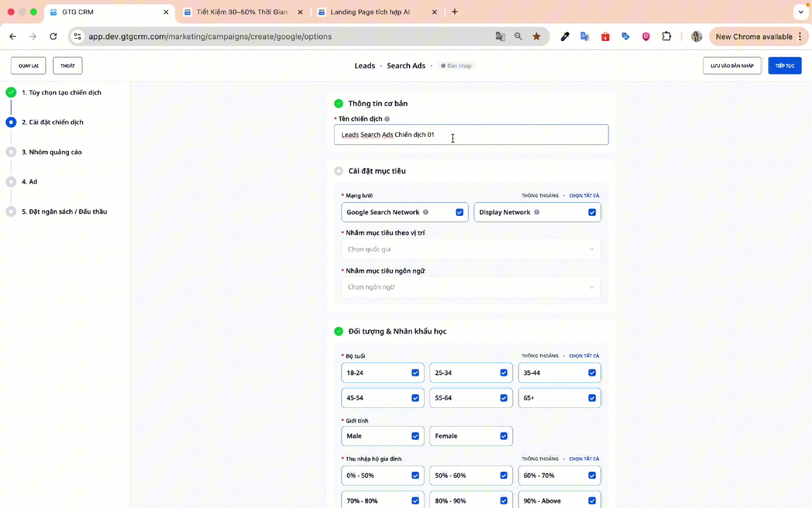Click CHỌN TẤT CẢ link for Độ tuổi

click(x=584, y=356)
